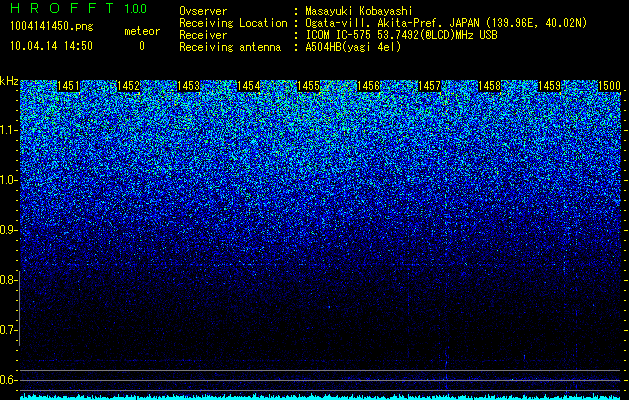Viewport: 629px width, 400px height.
Task: Click the kHz axis unit label
Action: [9, 81]
